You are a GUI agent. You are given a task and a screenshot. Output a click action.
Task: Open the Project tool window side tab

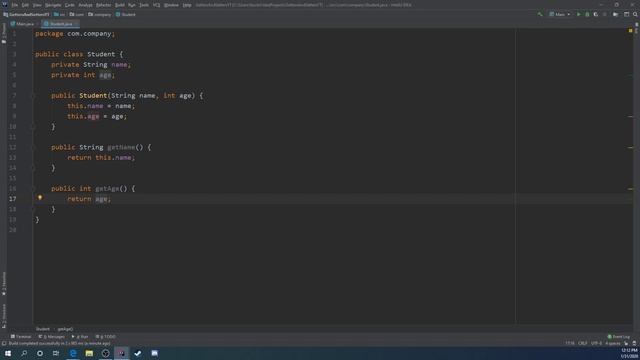point(4,33)
